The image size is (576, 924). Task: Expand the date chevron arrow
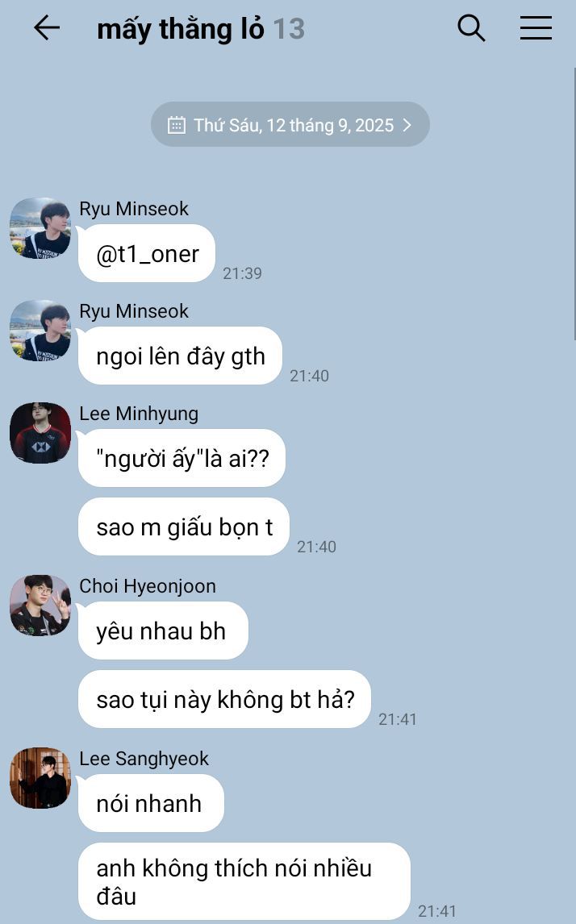pyautogui.click(x=407, y=125)
